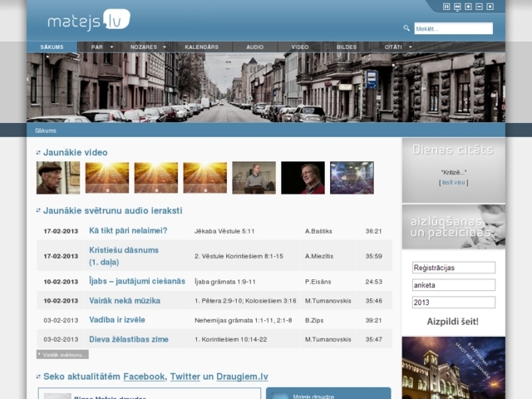Open the CITĀTI menu item

tap(393, 47)
